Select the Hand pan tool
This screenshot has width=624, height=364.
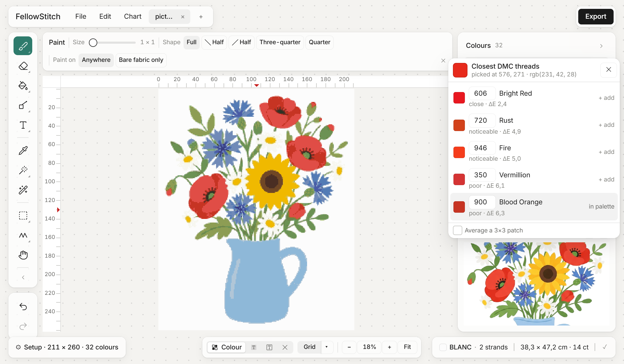pos(23,255)
